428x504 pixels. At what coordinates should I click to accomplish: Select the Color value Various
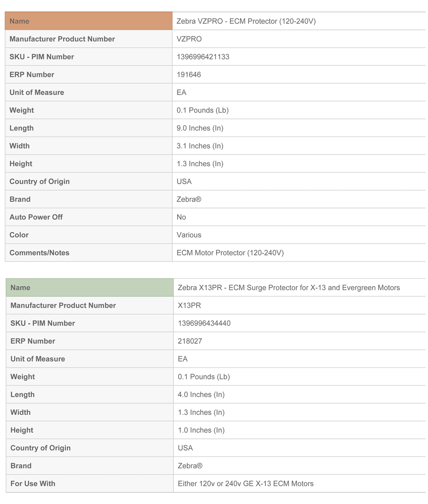[189, 235]
